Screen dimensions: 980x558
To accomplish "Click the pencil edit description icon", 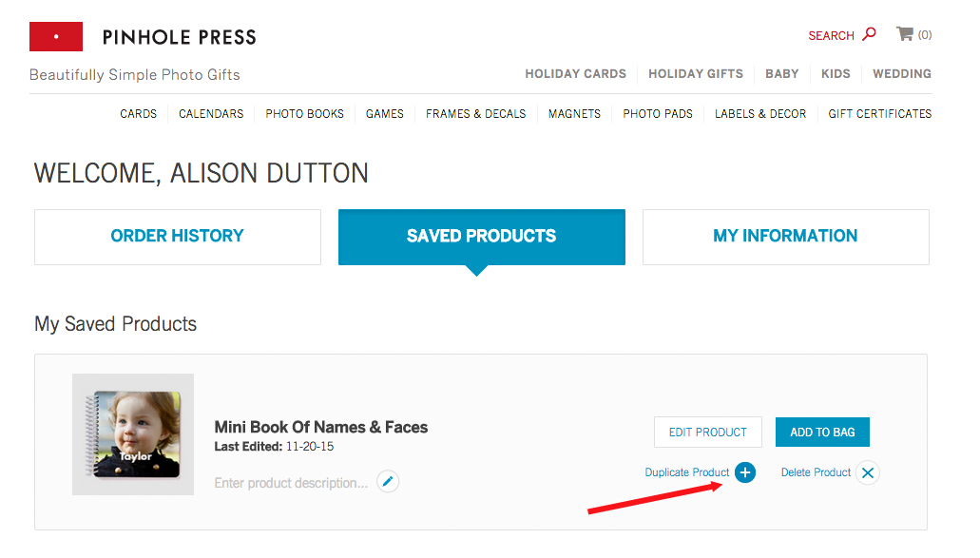I will [x=387, y=482].
